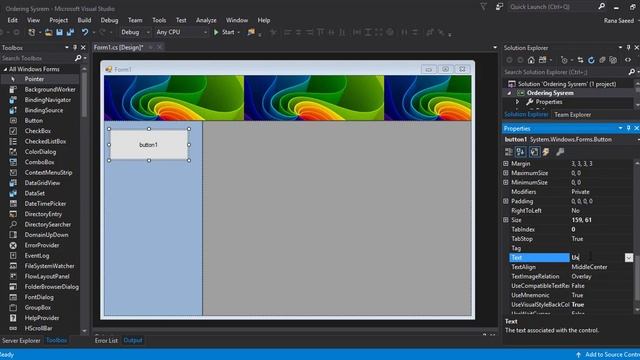Click the Modifiers Private value
The width and height of the screenshot is (640, 360).
[580, 192]
